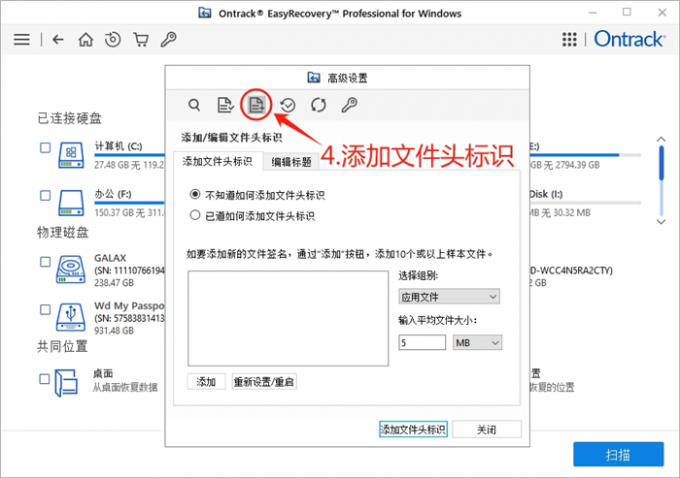The height and width of the screenshot is (478, 680).
Task: Click the 从桌面恢复数据 description text
Action: (125, 387)
